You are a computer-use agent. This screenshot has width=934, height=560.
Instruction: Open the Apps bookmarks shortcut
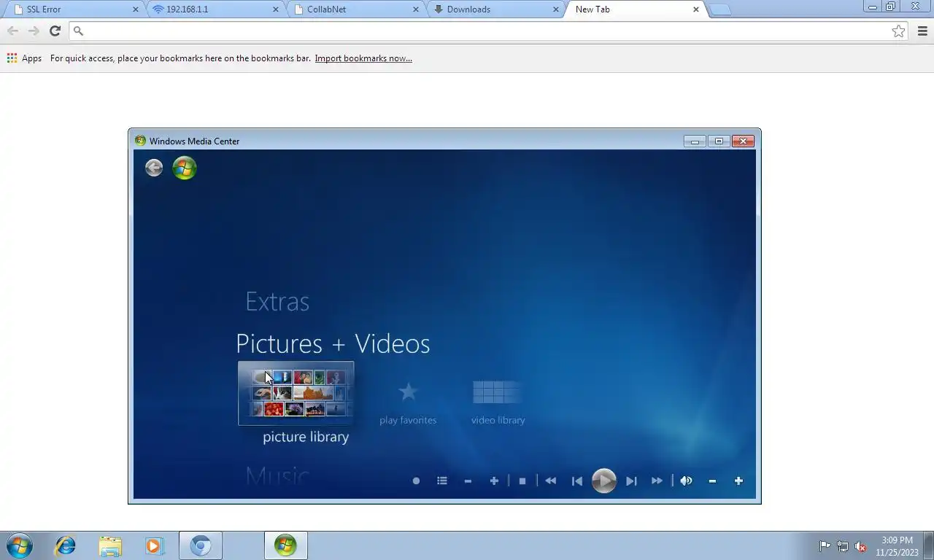[24, 58]
